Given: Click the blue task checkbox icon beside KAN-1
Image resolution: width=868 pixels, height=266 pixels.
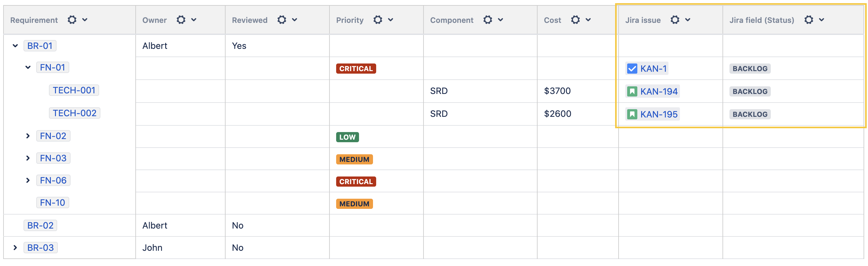Looking at the screenshot, I should (x=632, y=69).
